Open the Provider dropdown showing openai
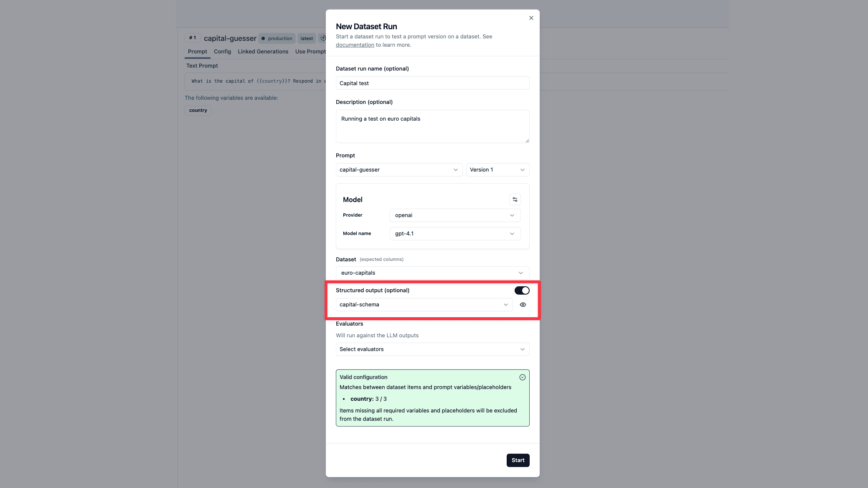The height and width of the screenshot is (488, 868). 454,215
